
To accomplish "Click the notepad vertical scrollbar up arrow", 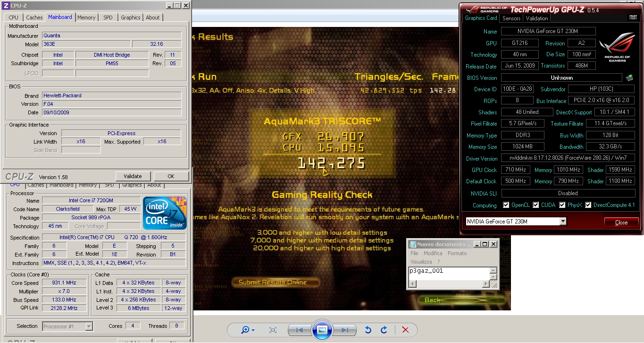I will (493, 270).
